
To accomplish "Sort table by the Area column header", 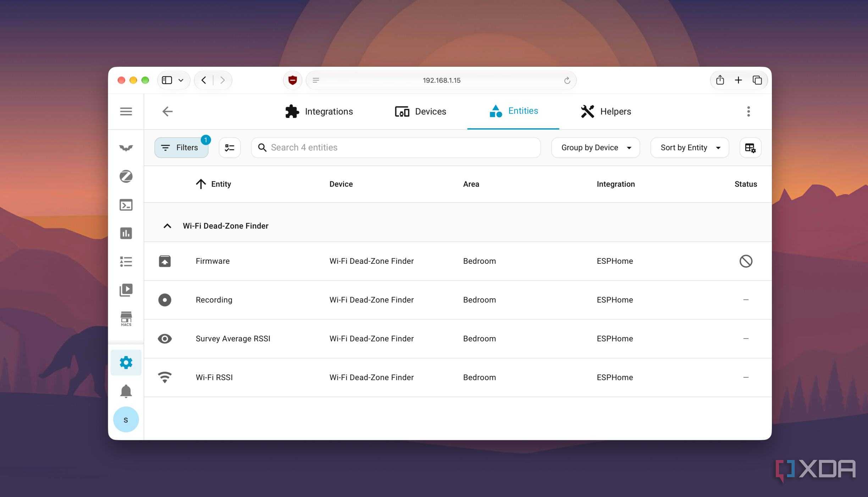I will pos(471,184).
